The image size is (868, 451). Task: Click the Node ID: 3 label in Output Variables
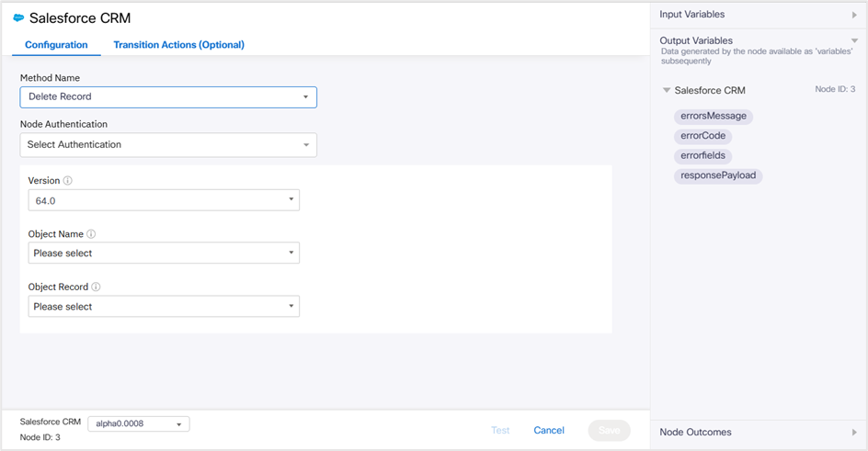point(835,89)
